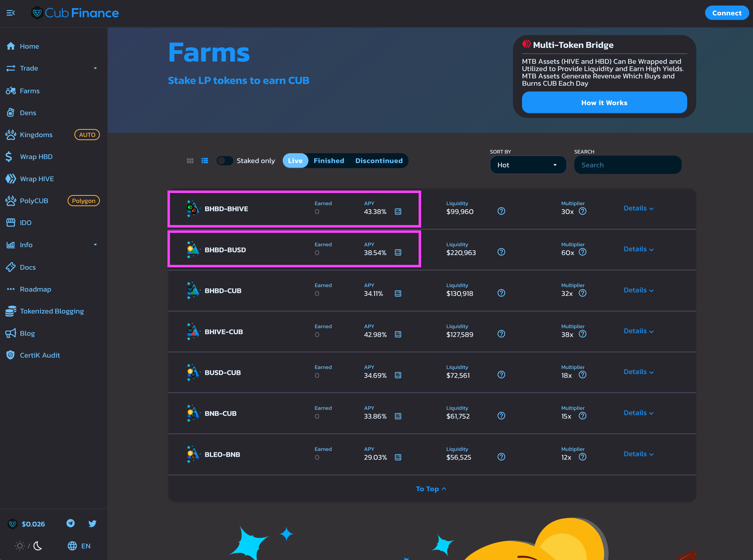Image resolution: width=753 pixels, height=560 pixels.
Task: Open Farms in sidebar
Action: pyautogui.click(x=53, y=91)
